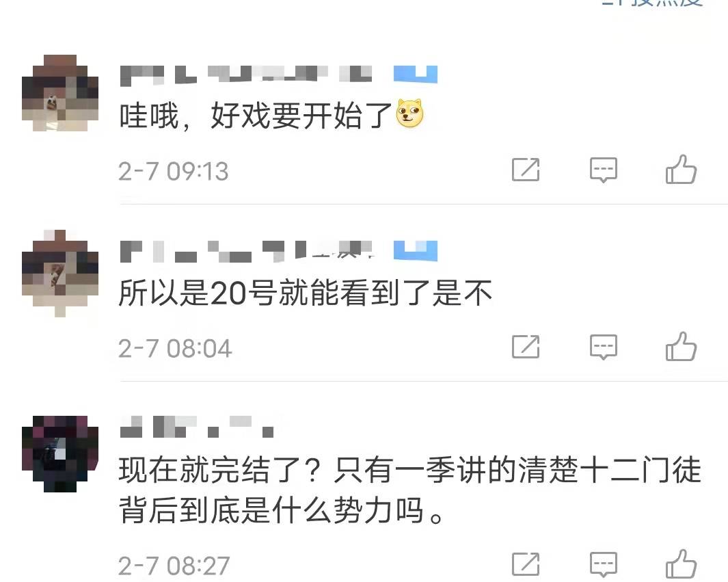Like the 现在就完结了 comment
Viewport: 728px width, 582px height.
681,564
